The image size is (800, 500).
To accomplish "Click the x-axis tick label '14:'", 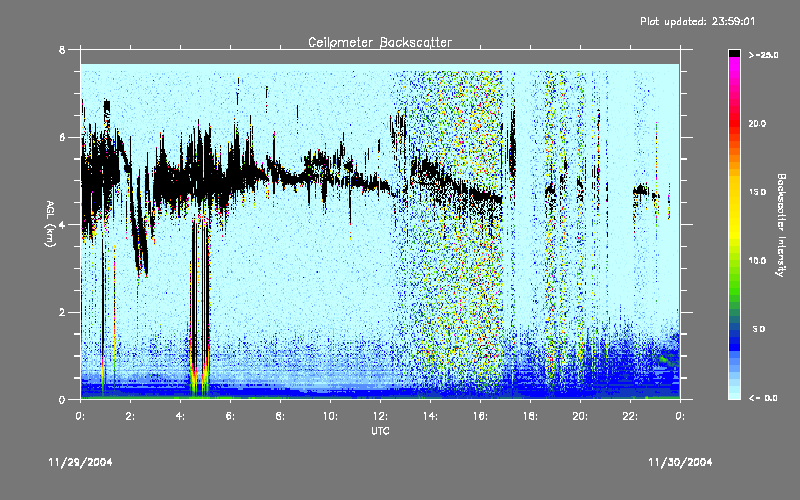I will [430, 416].
